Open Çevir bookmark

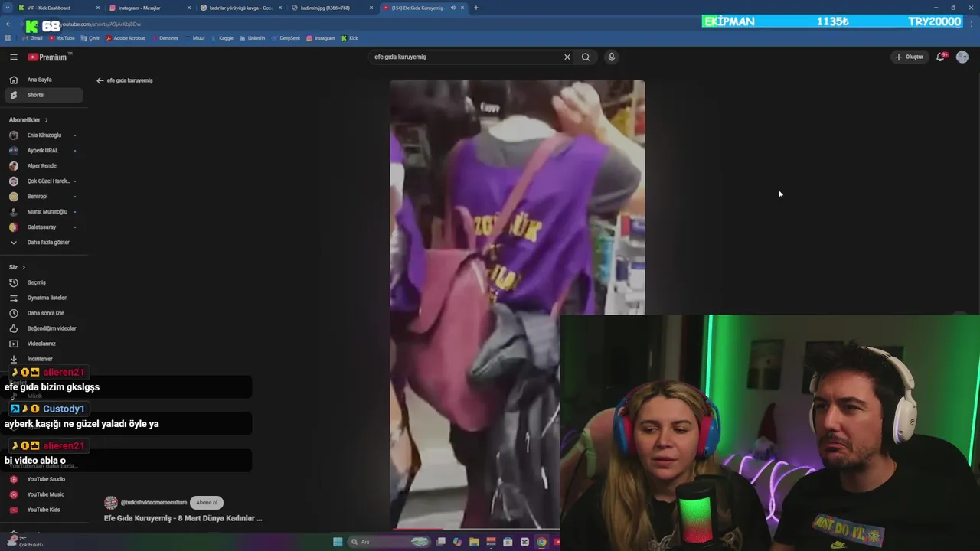click(x=90, y=38)
